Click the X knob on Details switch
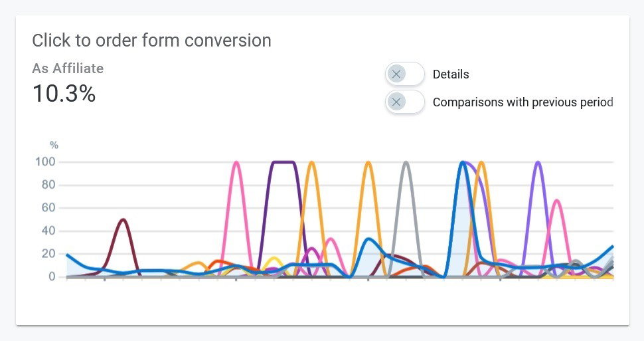Screen dimensions: 644x341 click(x=396, y=74)
